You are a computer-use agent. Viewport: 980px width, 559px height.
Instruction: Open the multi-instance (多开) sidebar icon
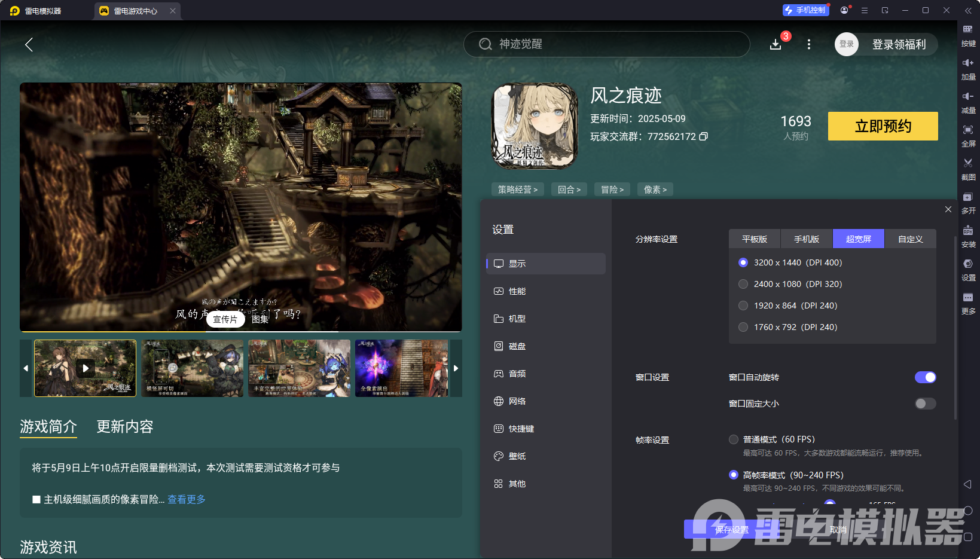968,197
